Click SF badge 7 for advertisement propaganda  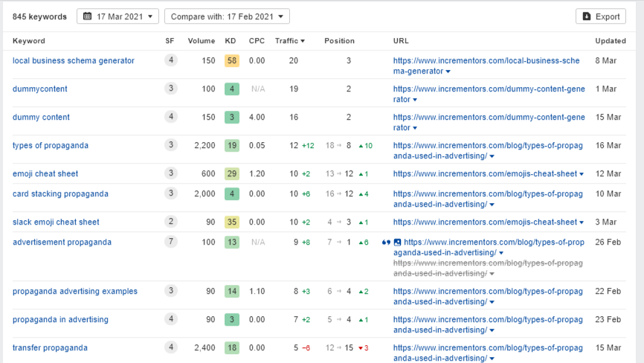[x=171, y=242]
